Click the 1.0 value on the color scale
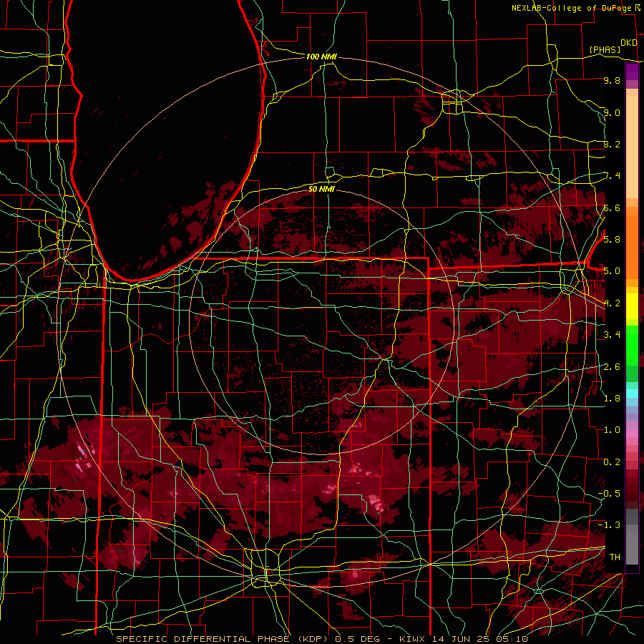The image size is (644, 644). pos(612,429)
